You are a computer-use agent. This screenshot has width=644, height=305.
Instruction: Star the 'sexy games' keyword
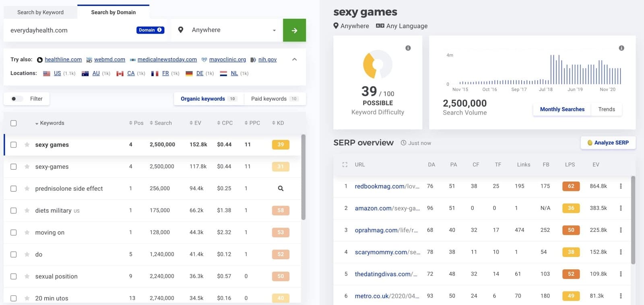pos(27,145)
